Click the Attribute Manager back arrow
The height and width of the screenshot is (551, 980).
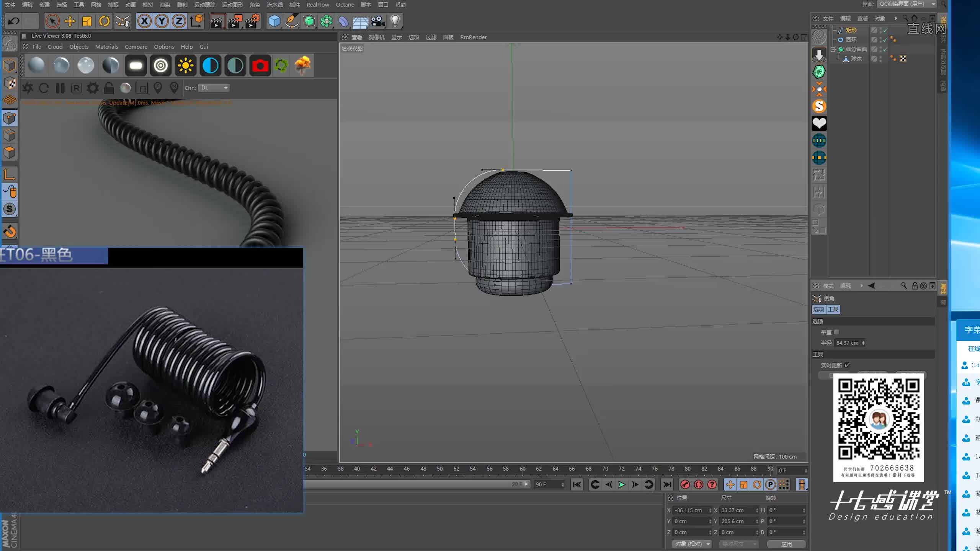pyautogui.click(x=872, y=286)
